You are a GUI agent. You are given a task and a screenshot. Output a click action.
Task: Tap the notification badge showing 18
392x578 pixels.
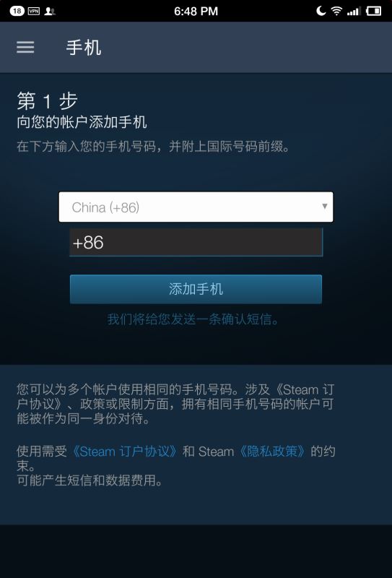pos(17,11)
